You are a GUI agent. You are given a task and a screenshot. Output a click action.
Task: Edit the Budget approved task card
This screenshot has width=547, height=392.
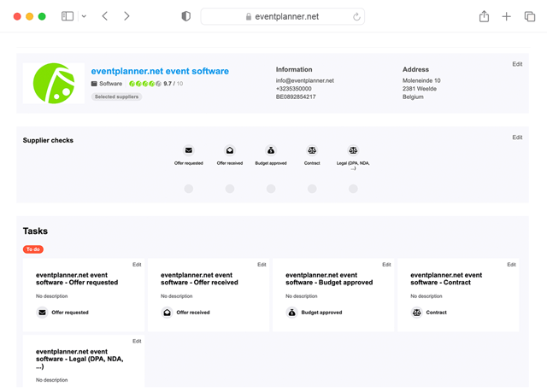point(386,265)
